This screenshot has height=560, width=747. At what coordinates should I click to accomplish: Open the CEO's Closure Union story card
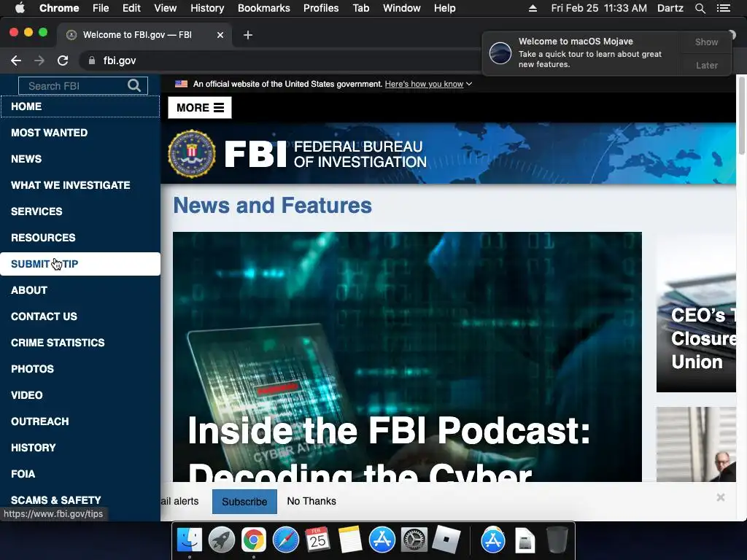pos(696,314)
